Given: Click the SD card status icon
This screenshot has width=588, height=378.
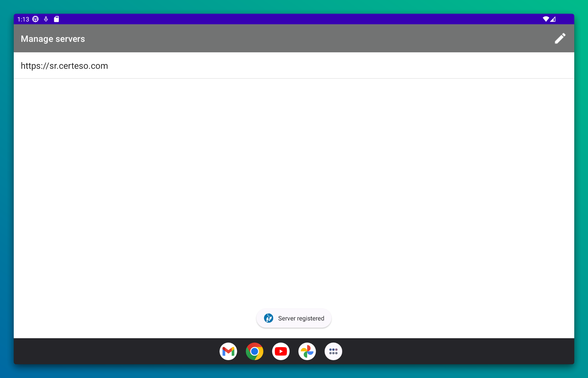Looking at the screenshot, I should [x=56, y=19].
